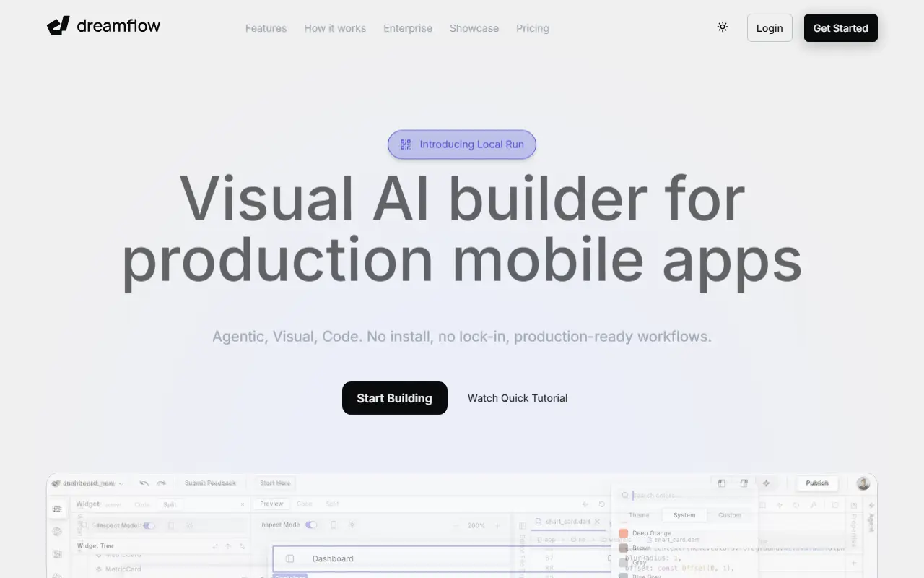Open the Watch Quick Tutorial link

click(518, 398)
